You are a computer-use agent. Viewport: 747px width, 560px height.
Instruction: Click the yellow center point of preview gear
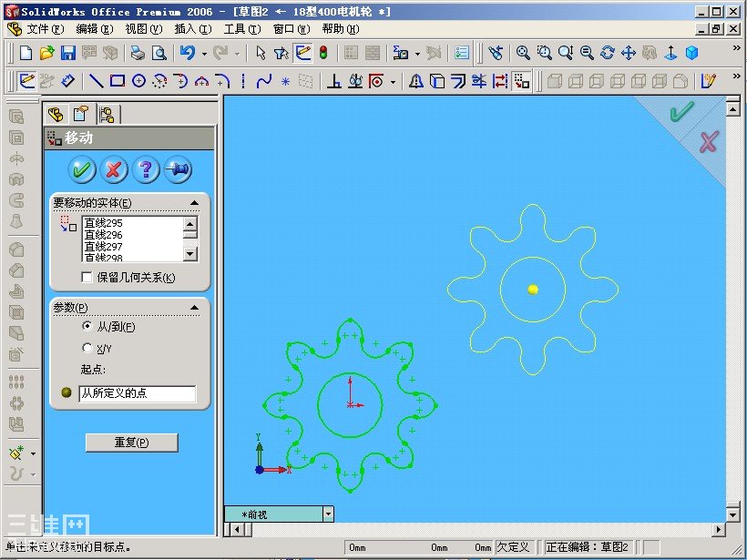point(533,289)
